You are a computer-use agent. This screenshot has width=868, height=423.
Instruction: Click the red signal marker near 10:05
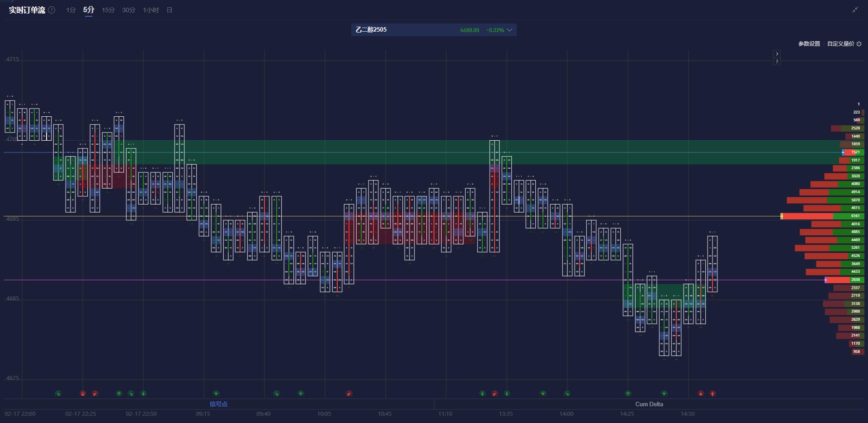point(349,394)
